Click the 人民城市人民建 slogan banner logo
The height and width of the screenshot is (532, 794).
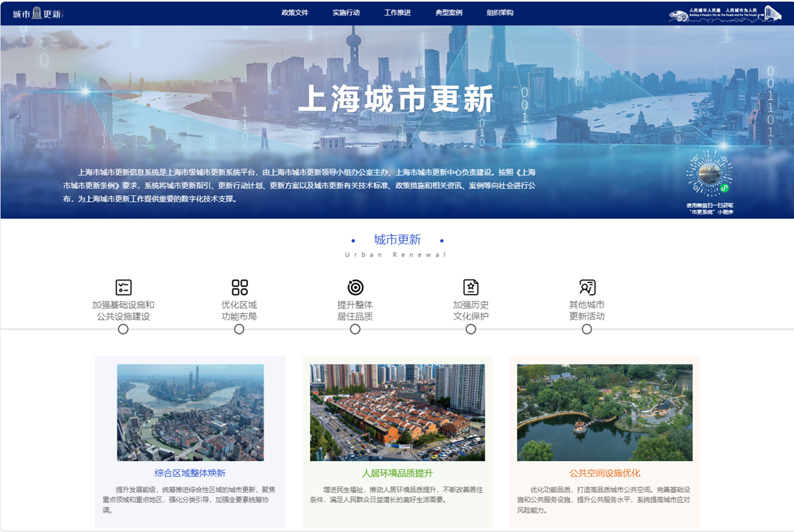[x=724, y=13]
